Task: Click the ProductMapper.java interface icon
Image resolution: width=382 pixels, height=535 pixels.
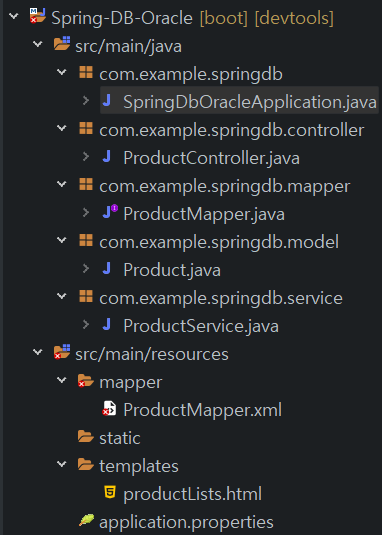Action: [x=110, y=212]
